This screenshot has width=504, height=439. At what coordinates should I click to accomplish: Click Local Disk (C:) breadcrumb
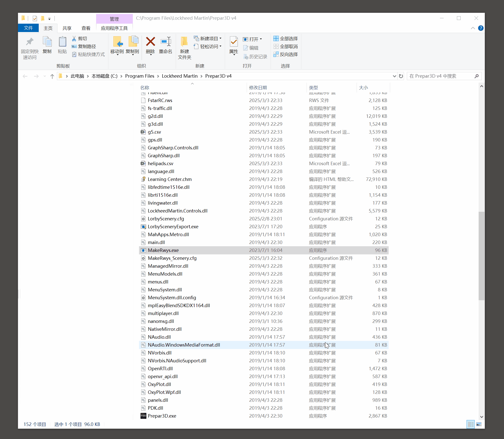click(104, 76)
